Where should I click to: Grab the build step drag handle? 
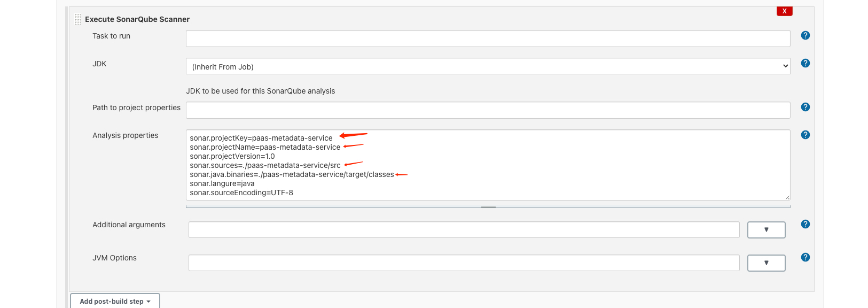[78, 19]
